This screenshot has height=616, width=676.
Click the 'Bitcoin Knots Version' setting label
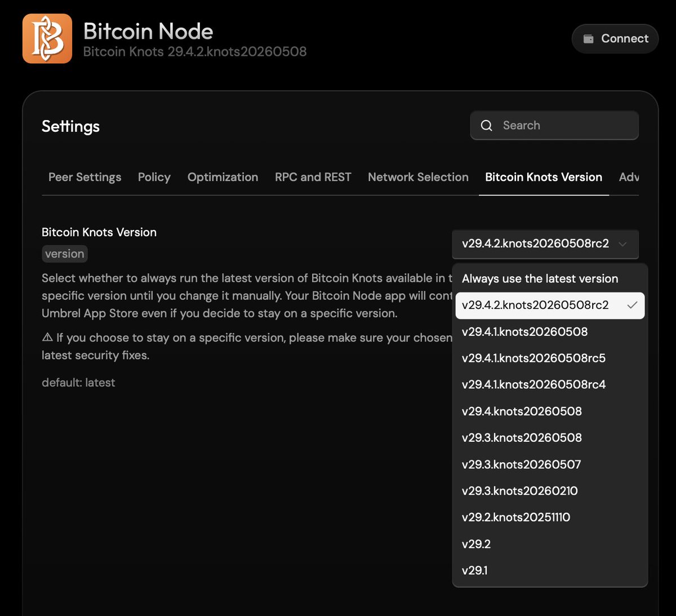pos(99,232)
